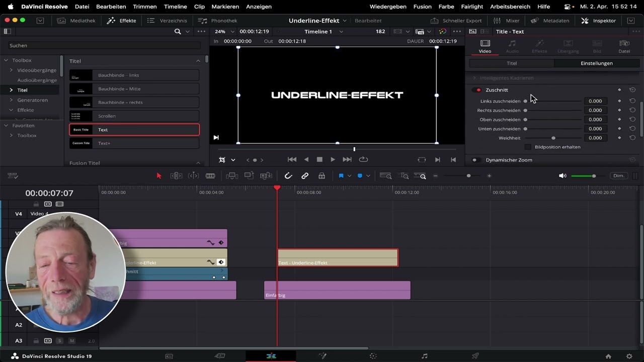644x362 pixels.
Task: Reset the Weichheit value
Action: click(x=632, y=138)
